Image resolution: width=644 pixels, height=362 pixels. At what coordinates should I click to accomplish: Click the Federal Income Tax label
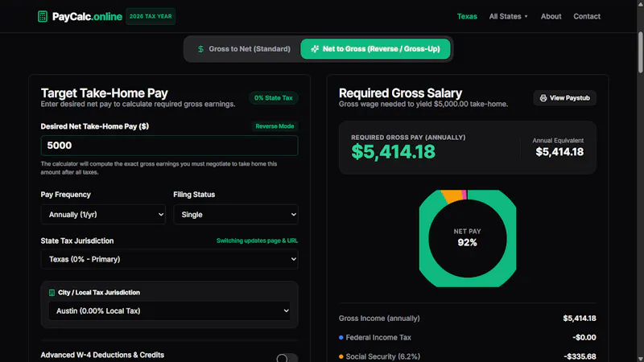coord(378,337)
